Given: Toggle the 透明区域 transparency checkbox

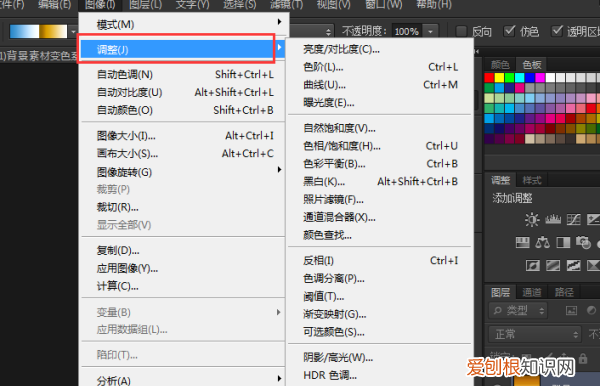Looking at the screenshot, I should click(557, 31).
